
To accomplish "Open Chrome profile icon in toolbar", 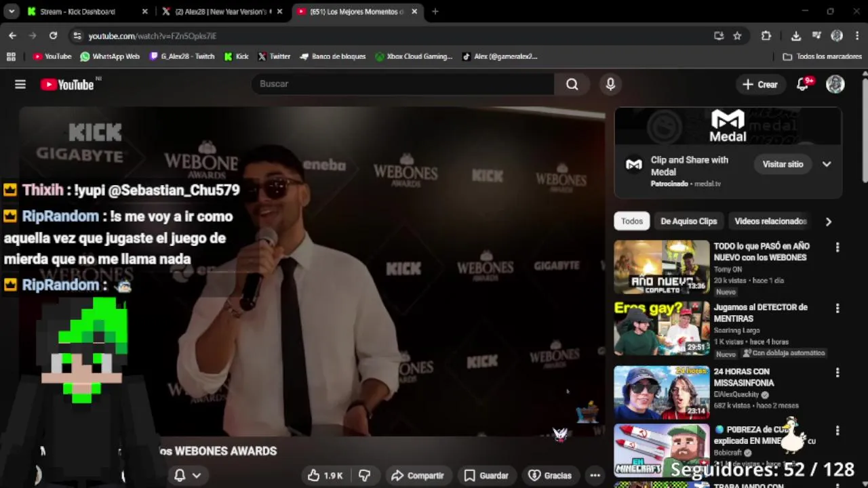I will (x=837, y=36).
